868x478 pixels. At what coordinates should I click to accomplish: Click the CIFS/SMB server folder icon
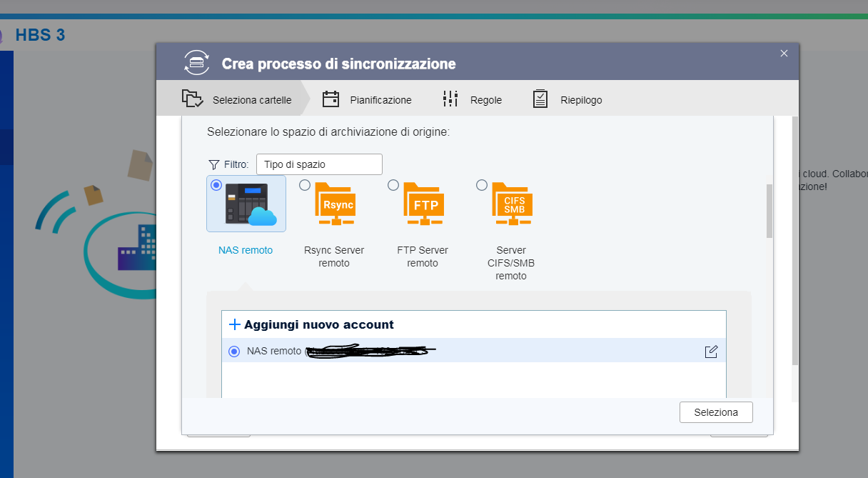514,204
